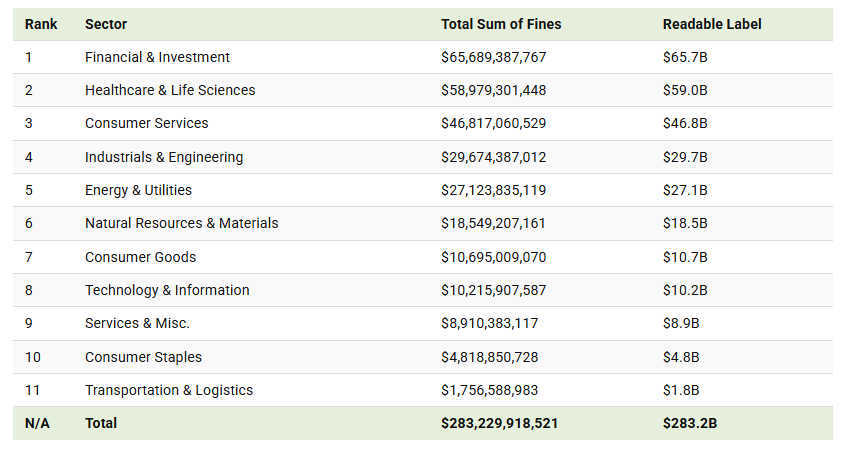The image size is (852, 450).
Task: Click the Readable Label column header
Action: pyautogui.click(x=712, y=24)
